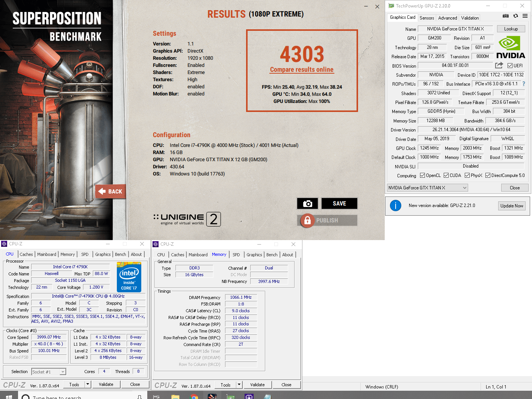Click the locked Publish button in Superposition
This screenshot has width=532, height=399.
[x=327, y=221]
